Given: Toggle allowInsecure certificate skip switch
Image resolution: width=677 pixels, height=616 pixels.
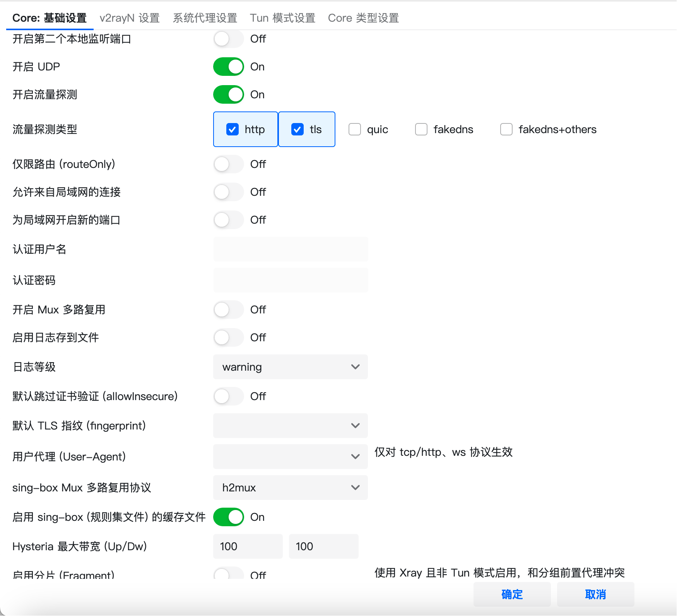Looking at the screenshot, I should [x=229, y=396].
